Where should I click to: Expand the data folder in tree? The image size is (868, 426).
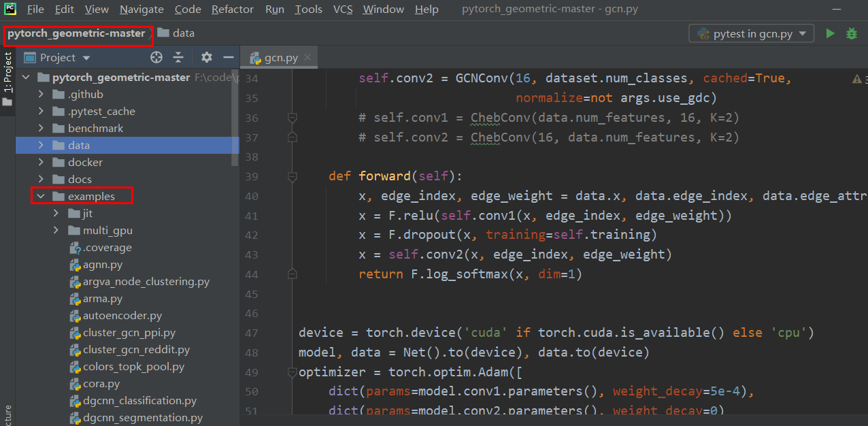coord(41,146)
